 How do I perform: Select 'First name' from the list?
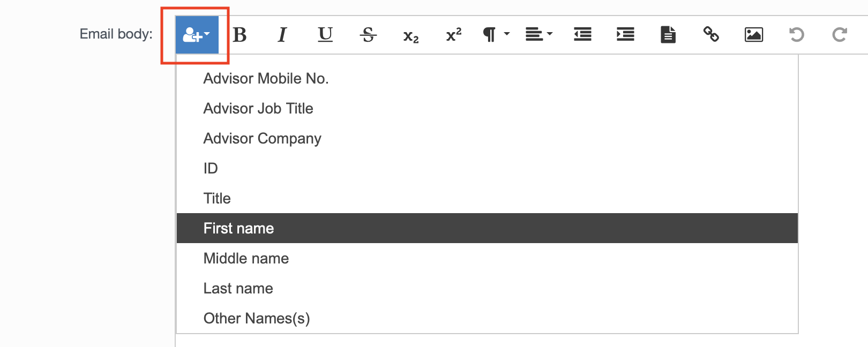pyautogui.click(x=238, y=228)
